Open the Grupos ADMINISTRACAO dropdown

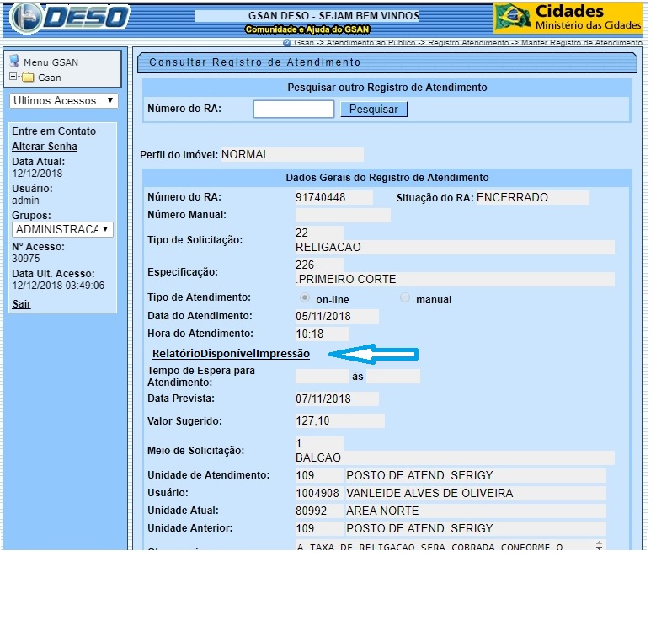64,229
